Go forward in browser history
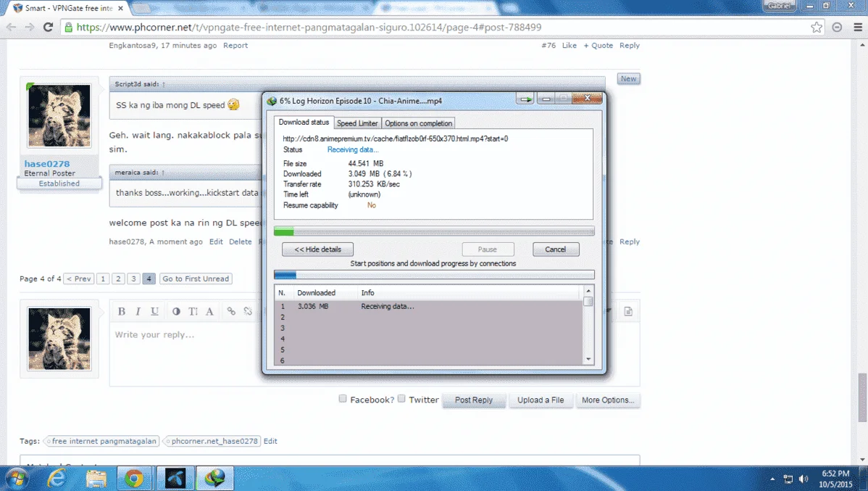Viewport: 868px width, 491px height. (x=29, y=27)
